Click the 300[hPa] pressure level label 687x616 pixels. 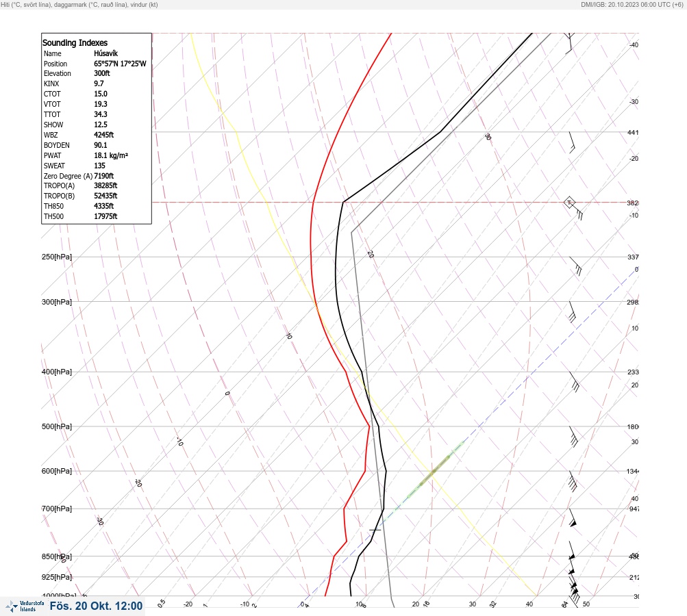coord(57,302)
